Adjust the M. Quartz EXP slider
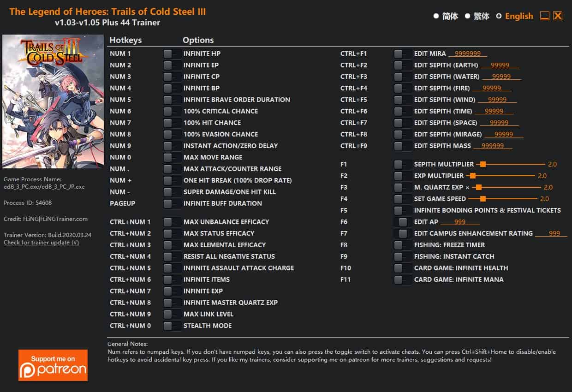Viewport: 572px width, 392px height. [506, 187]
